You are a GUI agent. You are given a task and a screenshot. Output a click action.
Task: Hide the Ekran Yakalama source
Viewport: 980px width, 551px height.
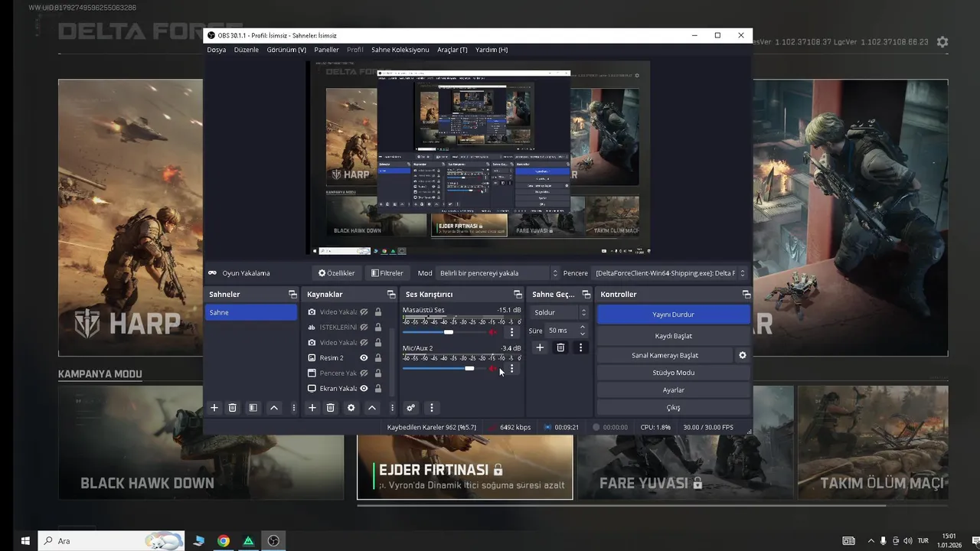click(364, 389)
